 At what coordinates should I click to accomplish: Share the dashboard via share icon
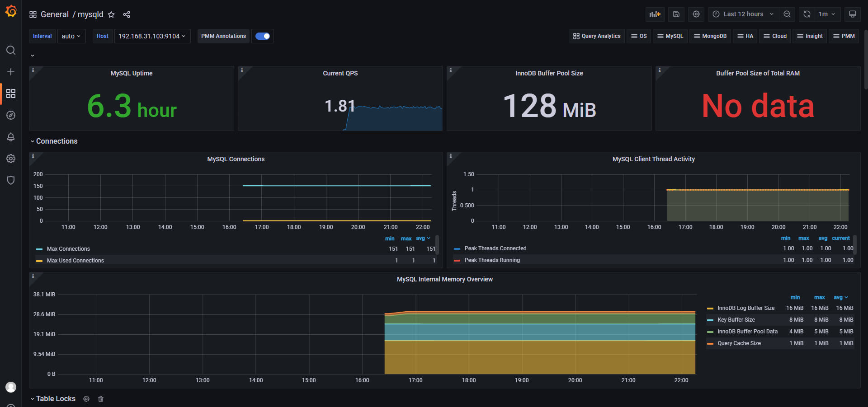[x=127, y=14]
